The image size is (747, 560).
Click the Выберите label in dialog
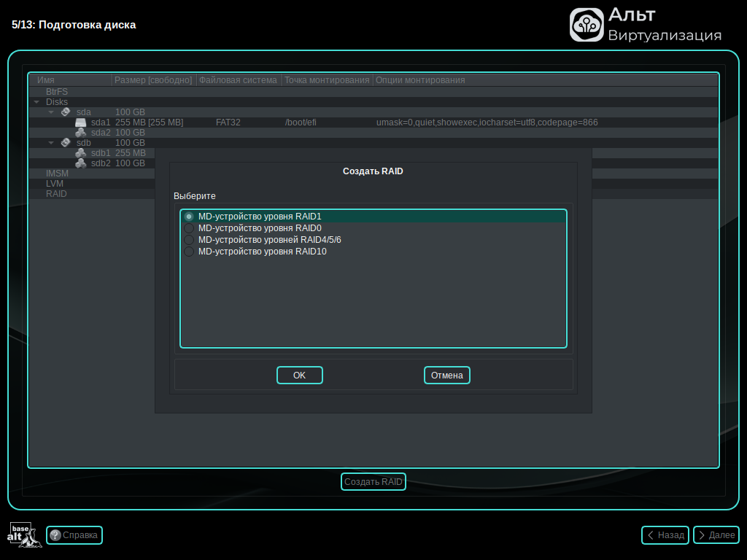[194, 195]
